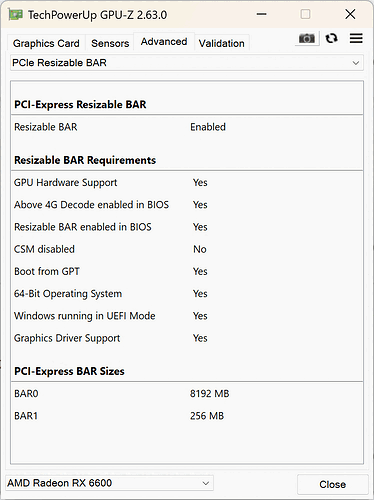Viewport: 374px width, 500px height.
Task: Click the BAR1 256 MB entry
Action: [x=187, y=416]
